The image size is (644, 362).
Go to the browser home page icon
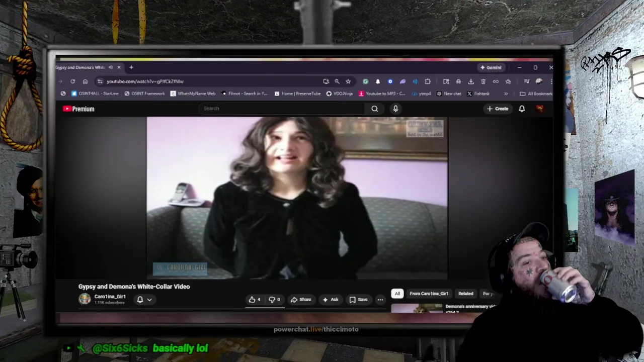[x=85, y=81]
